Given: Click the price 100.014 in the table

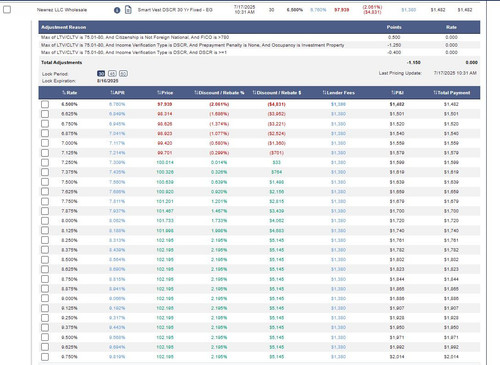Looking at the screenshot, I should coord(165,162).
